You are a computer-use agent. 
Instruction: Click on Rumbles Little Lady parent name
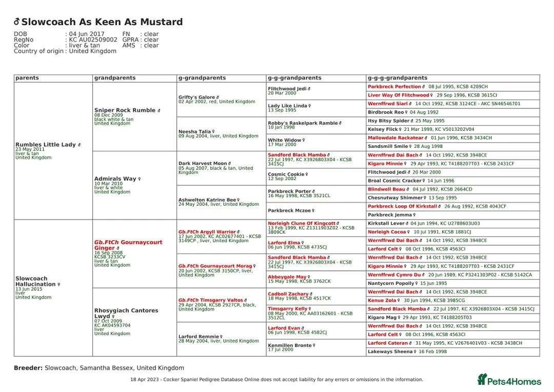coord(46,145)
